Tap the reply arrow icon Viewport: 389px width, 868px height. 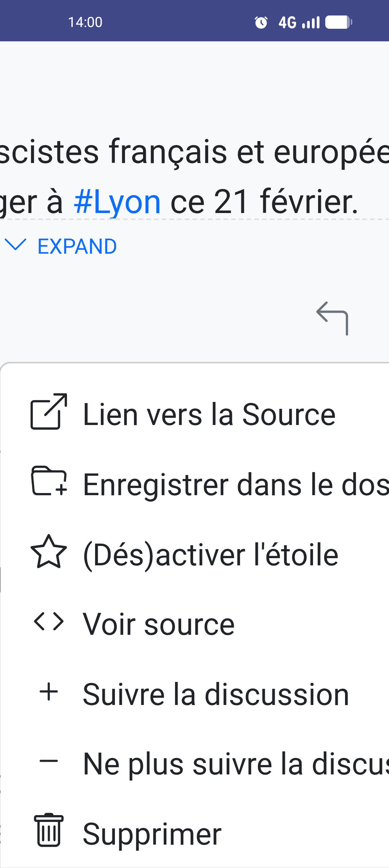(x=332, y=318)
